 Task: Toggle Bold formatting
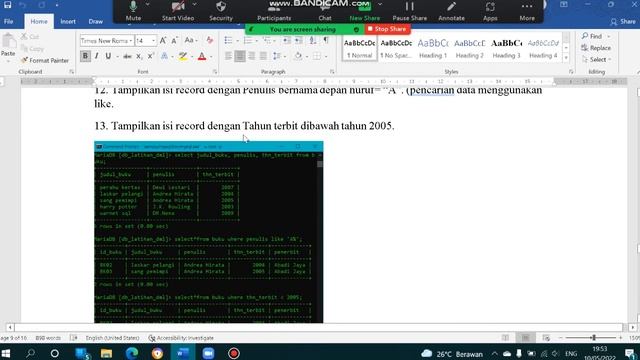coord(85,56)
